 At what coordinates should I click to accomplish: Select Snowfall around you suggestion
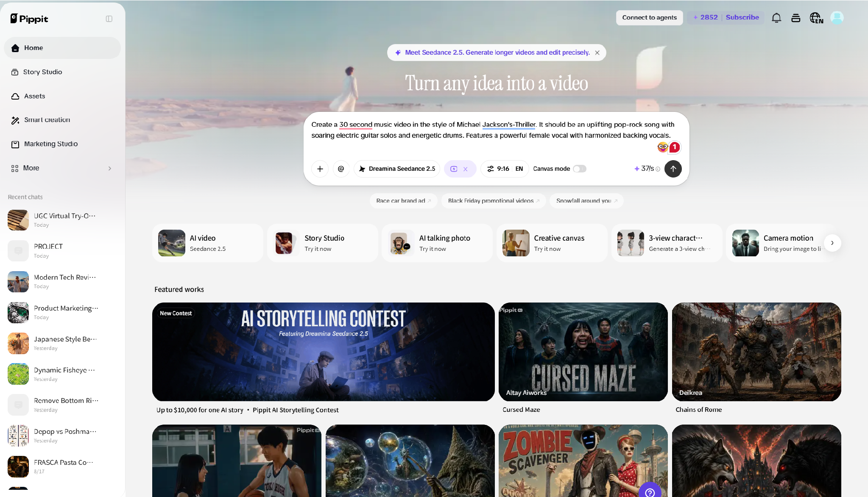(x=586, y=201)
